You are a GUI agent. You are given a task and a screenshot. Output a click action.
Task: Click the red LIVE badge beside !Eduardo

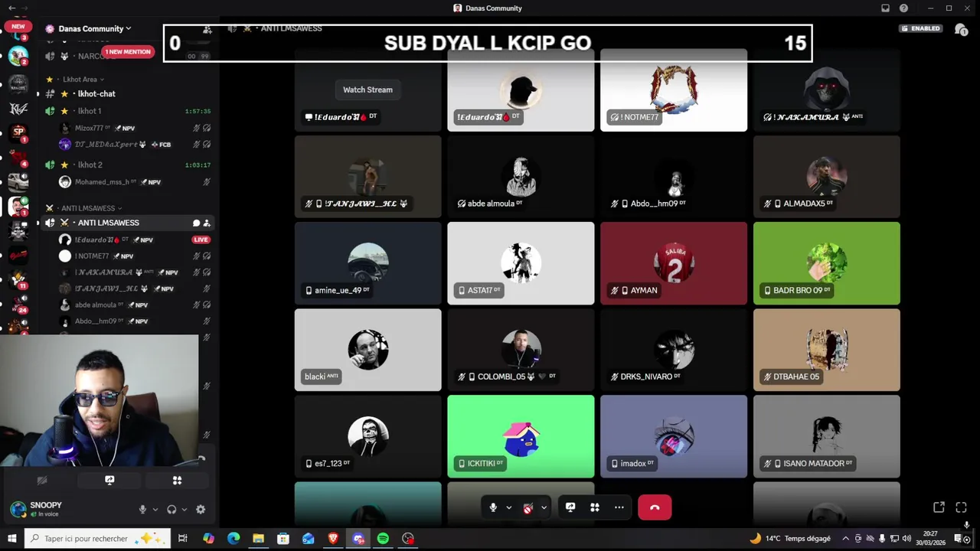click(x=201, y=240)
